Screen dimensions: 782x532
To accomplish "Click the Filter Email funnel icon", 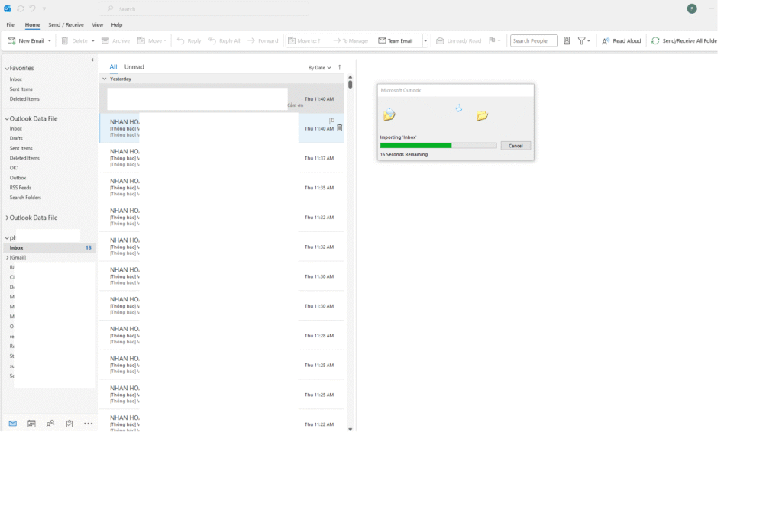I will [582, 40].
